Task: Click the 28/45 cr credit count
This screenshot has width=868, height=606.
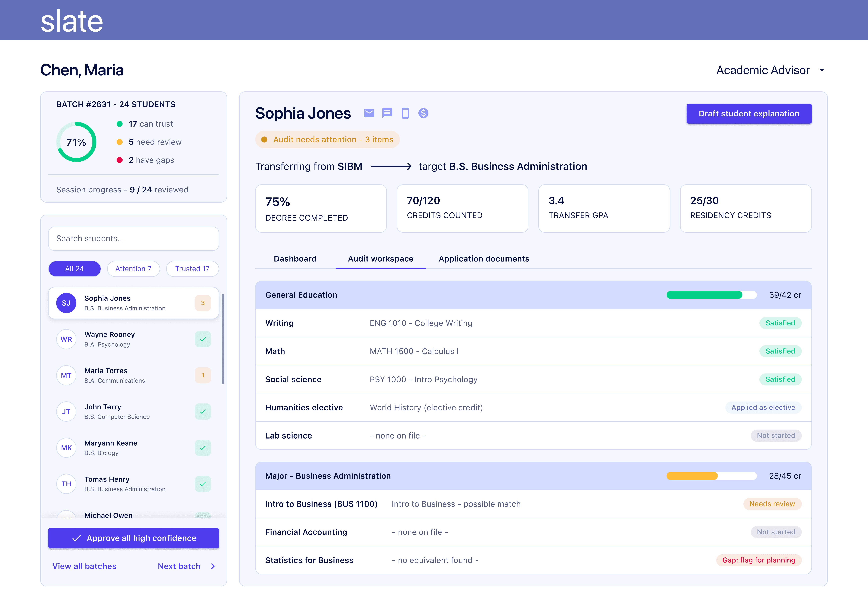Action: (785, 476)
